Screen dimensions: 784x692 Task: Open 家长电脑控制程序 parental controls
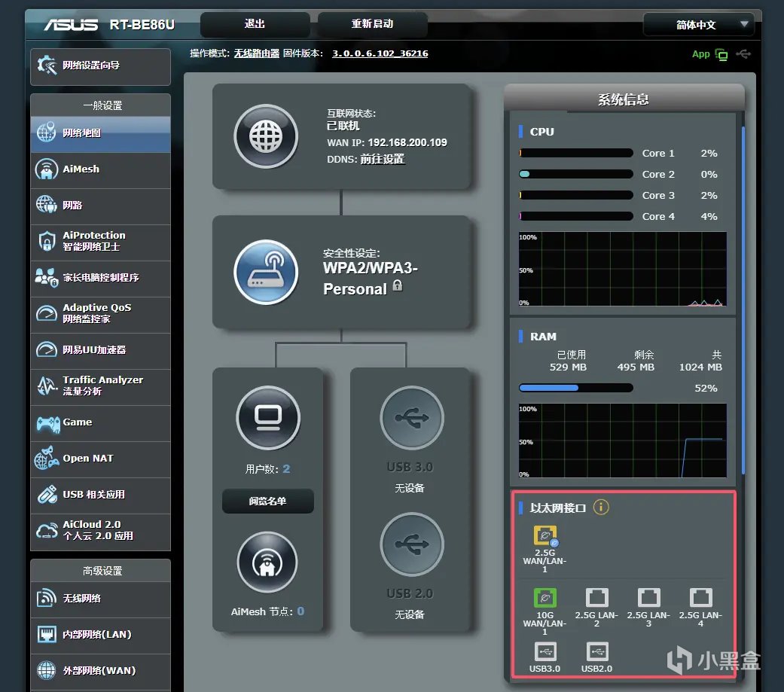point(100,278)
